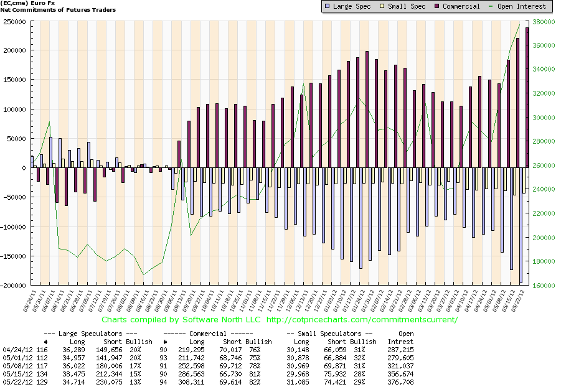Select the 05/22/12 row date in table
561x392 pixels.
pyautogui.click(x=17, y=382)
